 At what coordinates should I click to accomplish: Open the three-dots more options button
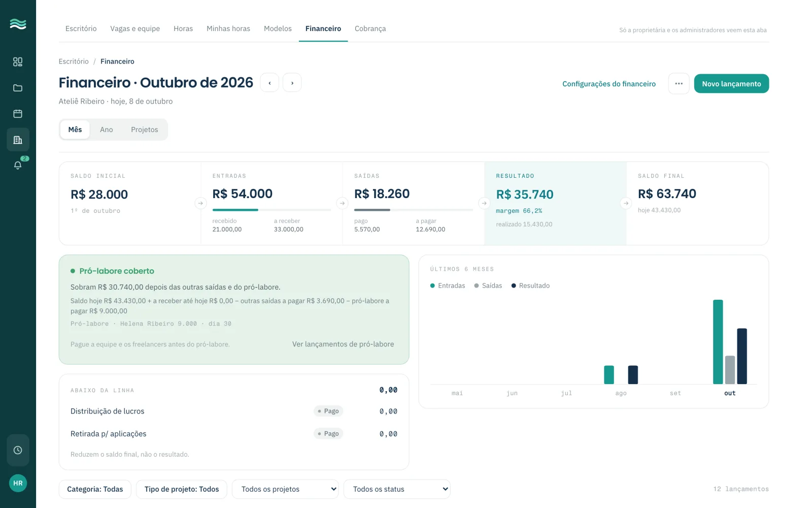click(679, 84)
